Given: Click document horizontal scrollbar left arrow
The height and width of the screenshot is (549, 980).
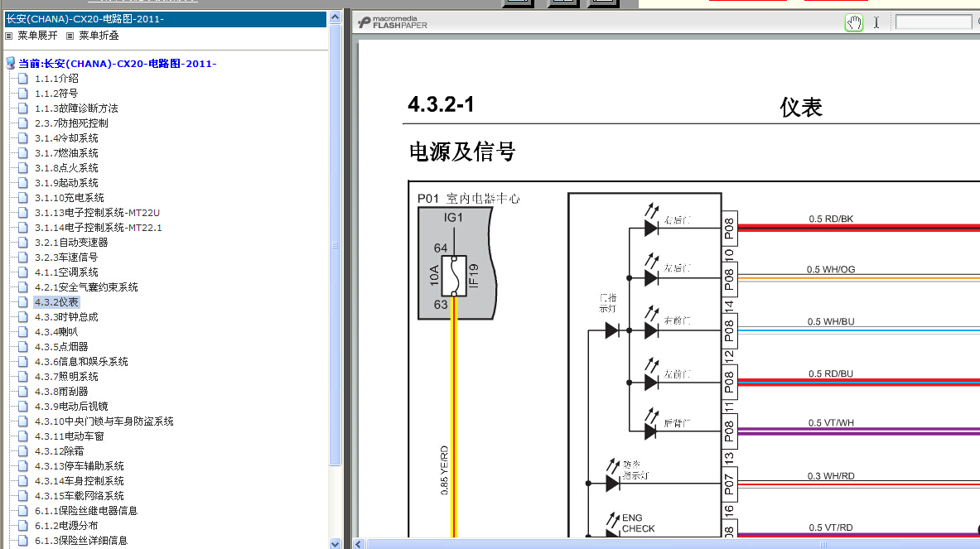Looking at the screenshot, I should point(359,544).
